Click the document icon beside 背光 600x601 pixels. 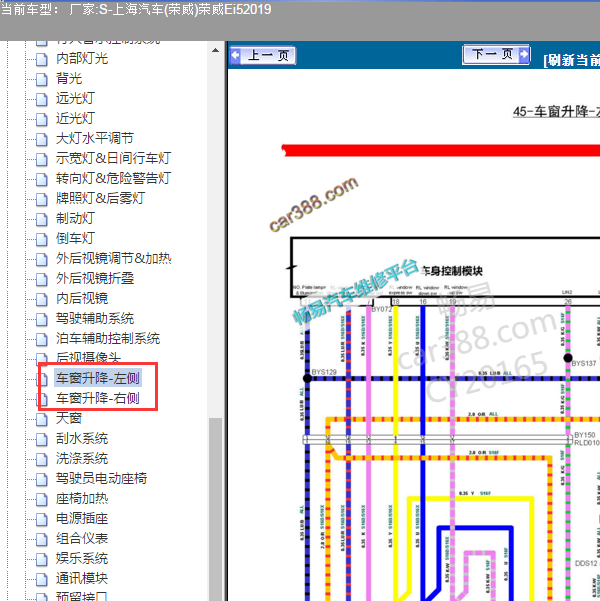click(x=42, y=79)
